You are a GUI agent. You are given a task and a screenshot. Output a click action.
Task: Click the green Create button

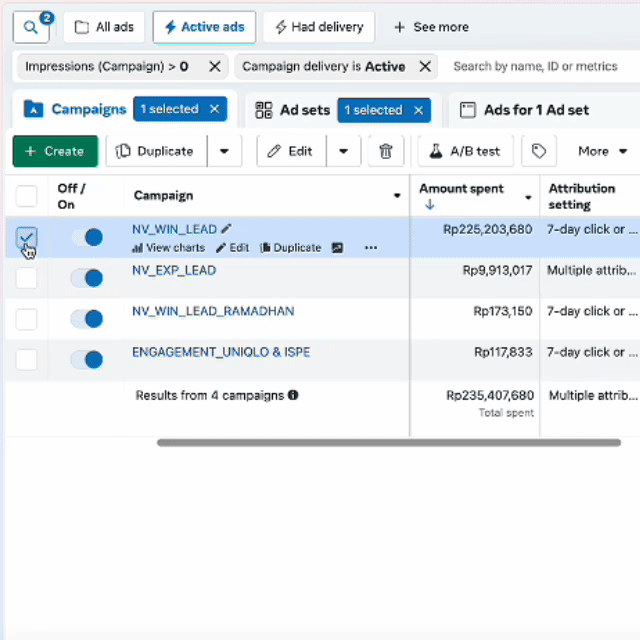[x=55, y=151]
